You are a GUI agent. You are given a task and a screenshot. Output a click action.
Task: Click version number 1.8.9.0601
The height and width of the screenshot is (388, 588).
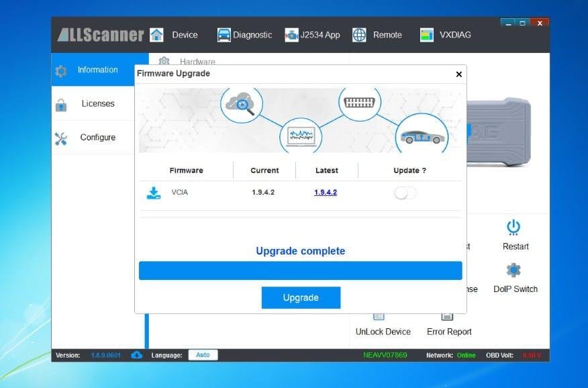pos(106,355)
